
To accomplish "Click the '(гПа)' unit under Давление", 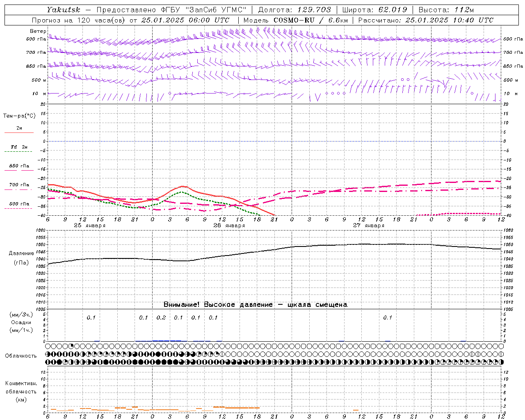I will click(x=21, y=263).
